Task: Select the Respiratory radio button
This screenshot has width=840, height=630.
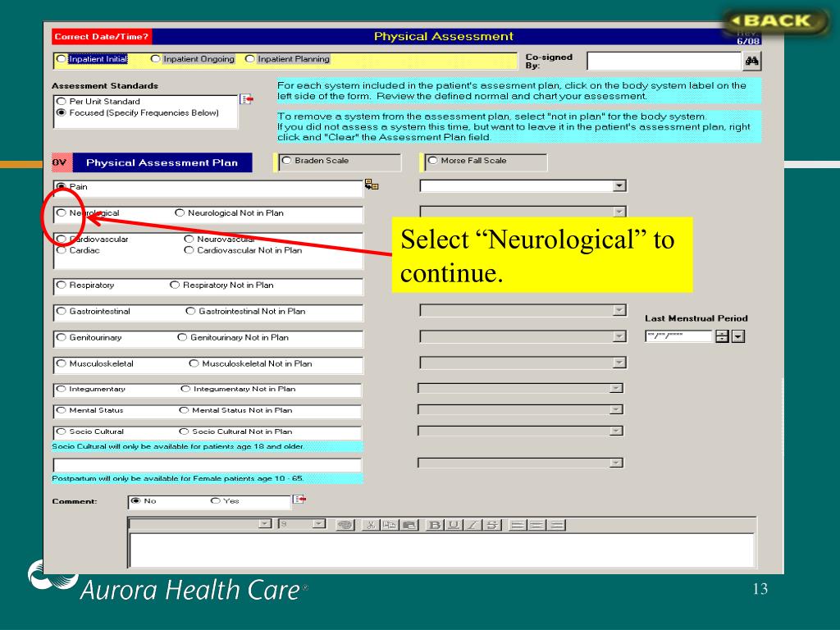Action: tap(61, 285)
